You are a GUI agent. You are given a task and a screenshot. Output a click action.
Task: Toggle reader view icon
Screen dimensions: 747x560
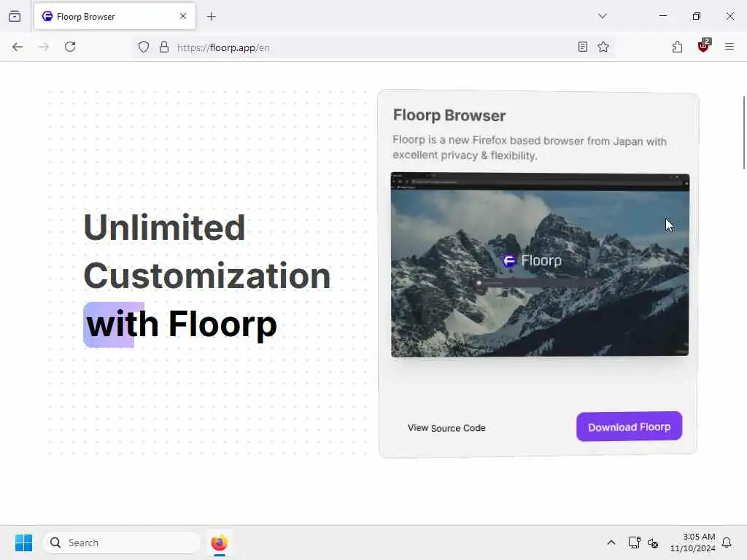coord(583,47)
